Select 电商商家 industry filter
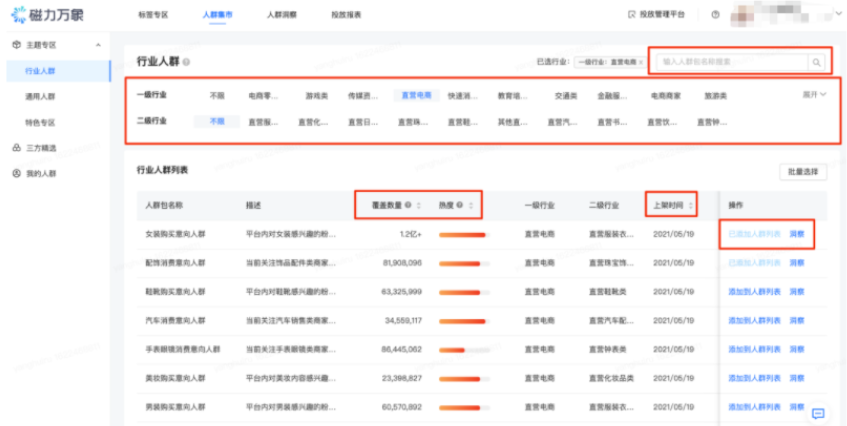This screenshot has width=847, height=426. click(666, 96)
